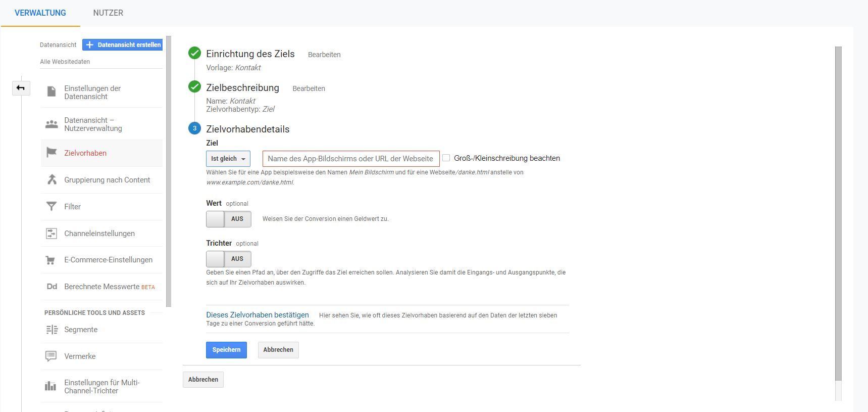Click the bar chart icon for Multi-Channel-Trichter
The height and width of the screenshot is (412, 868).
pos(50,386)
